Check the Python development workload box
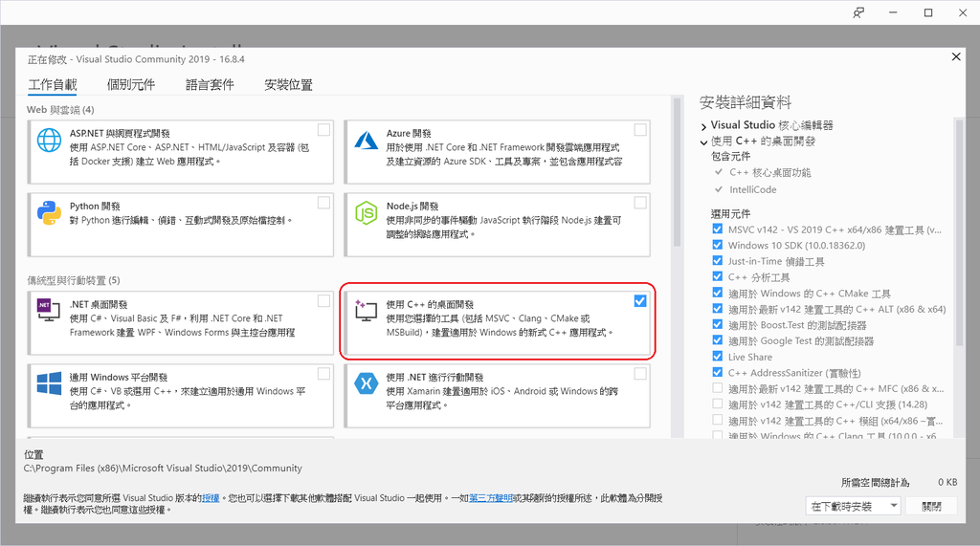This screenshot has height=546, width=980. coord(323,203)
